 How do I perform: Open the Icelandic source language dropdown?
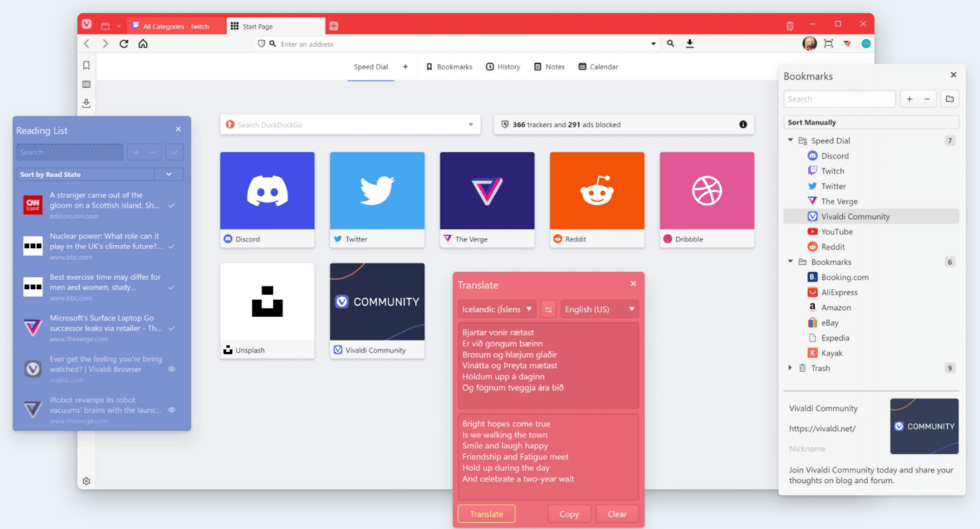(x=498, y=309)
